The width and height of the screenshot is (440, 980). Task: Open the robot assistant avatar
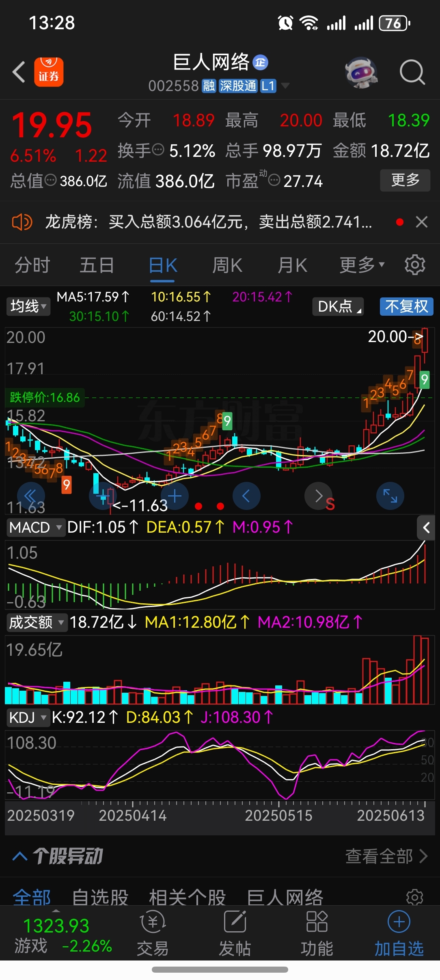tap(361, 73)
